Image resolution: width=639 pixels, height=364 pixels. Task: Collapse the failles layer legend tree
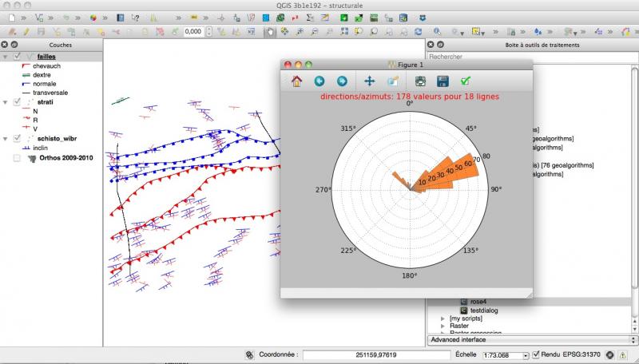tap(6, 57)
